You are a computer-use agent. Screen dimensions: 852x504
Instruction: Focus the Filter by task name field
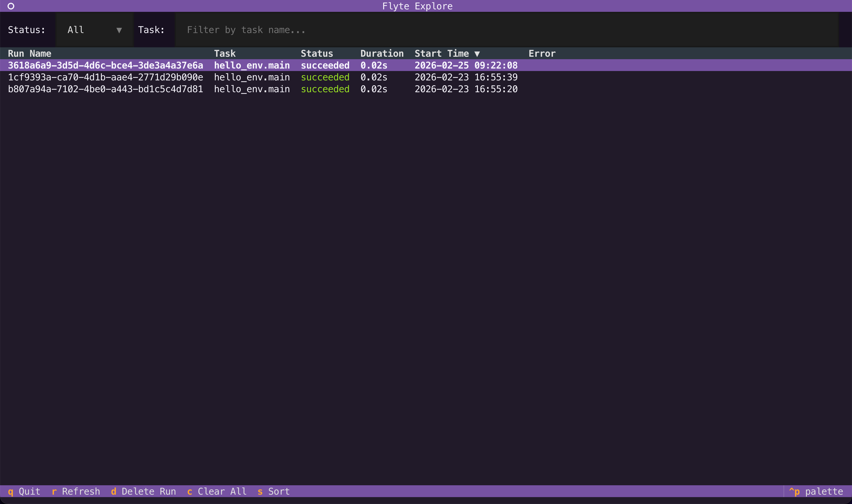(x=506, y=30)
